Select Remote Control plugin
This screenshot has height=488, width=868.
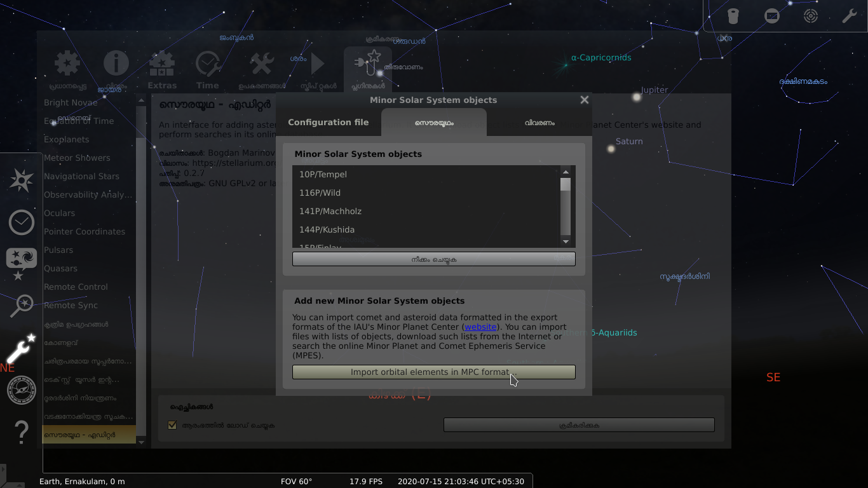coord(88,287)
